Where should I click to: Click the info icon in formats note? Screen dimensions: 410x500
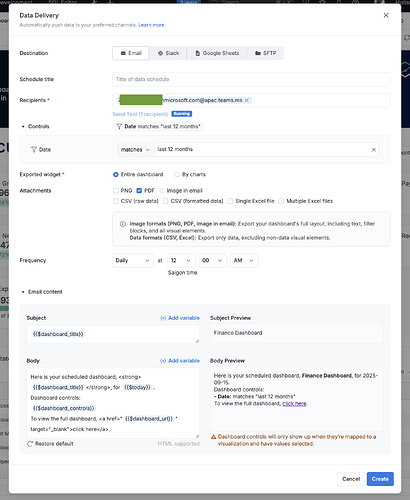(123, 224)
